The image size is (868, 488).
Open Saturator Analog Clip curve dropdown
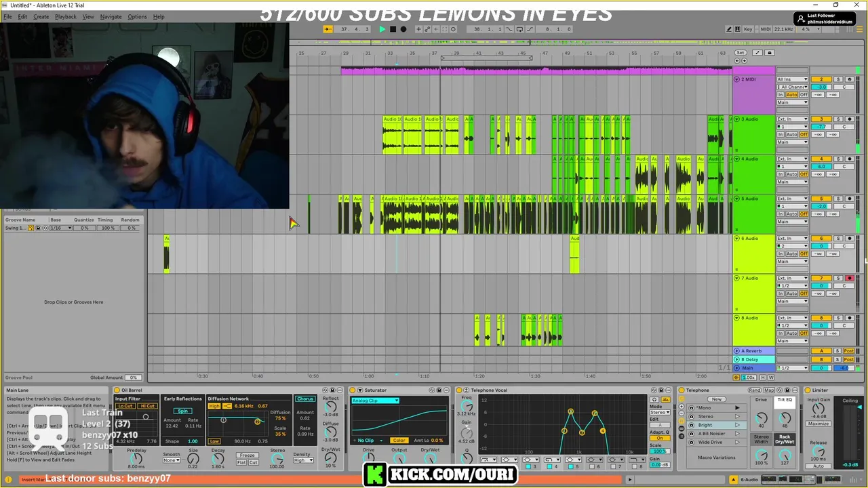coord(375,401)
